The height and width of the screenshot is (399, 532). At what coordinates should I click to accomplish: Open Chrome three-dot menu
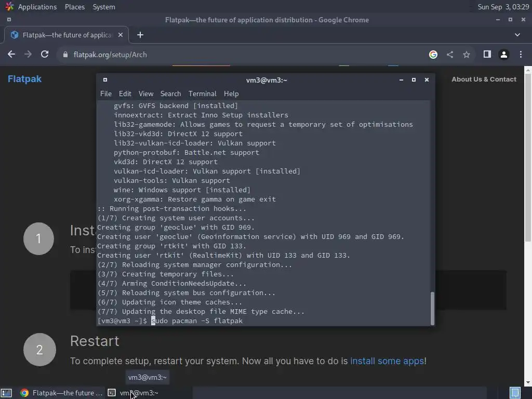tap(521, 54)
